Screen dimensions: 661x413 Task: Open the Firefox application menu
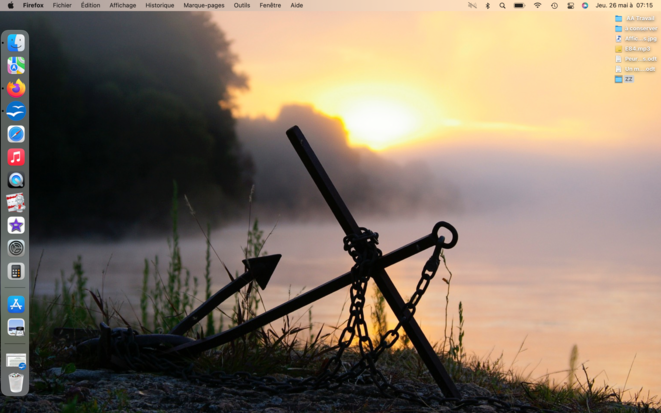(x=33, y=5)
